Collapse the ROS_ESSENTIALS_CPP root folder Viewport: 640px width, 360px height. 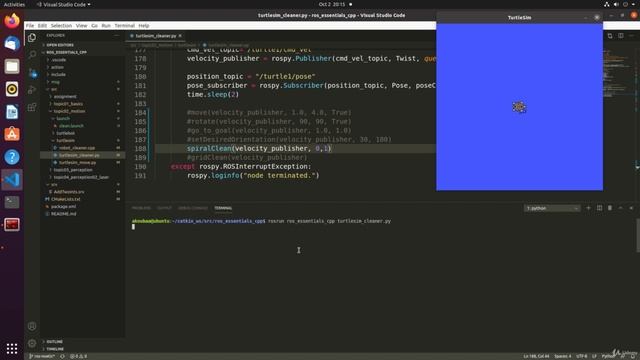tap(66, 52)
